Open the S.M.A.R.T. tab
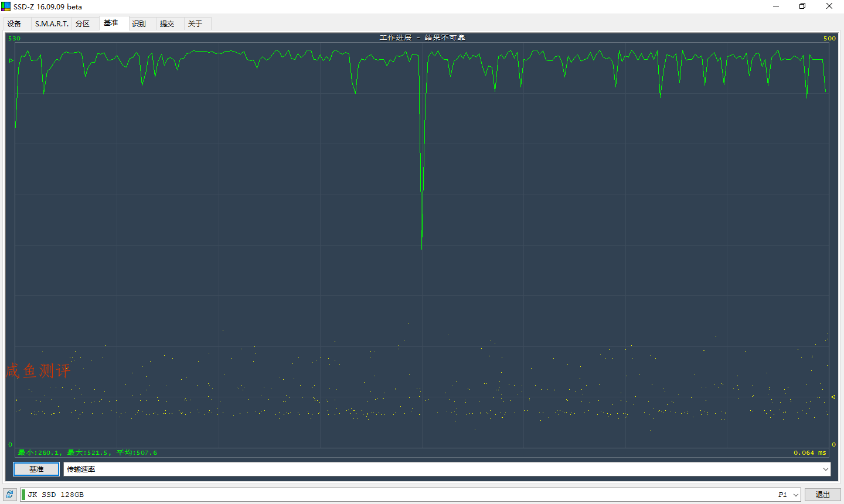844x504 pixels. tap(52, 24)
